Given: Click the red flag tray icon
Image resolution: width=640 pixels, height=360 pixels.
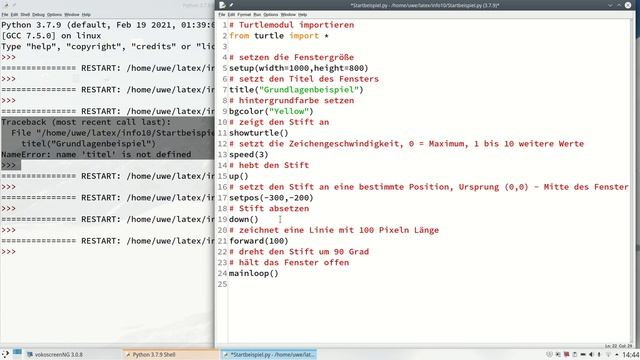Looking at the screenshot, I should 566,354.
